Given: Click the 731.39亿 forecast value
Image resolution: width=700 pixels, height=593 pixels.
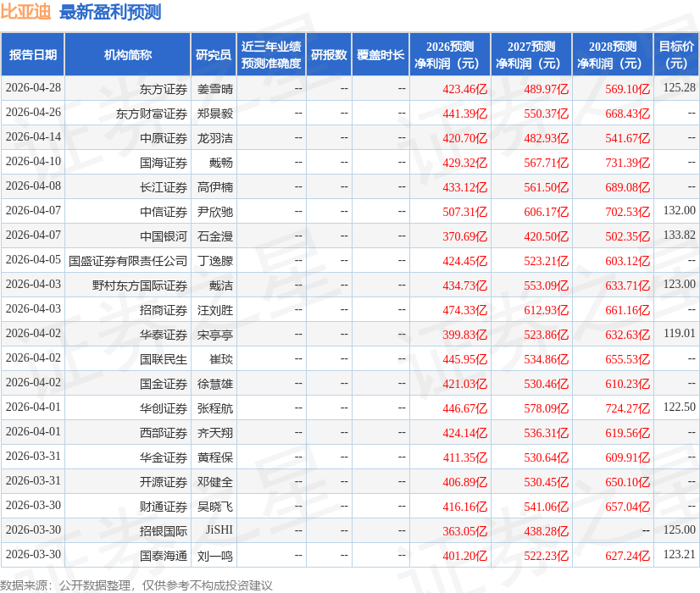Looking at the screenshot, I should click(x=627, y=163).
